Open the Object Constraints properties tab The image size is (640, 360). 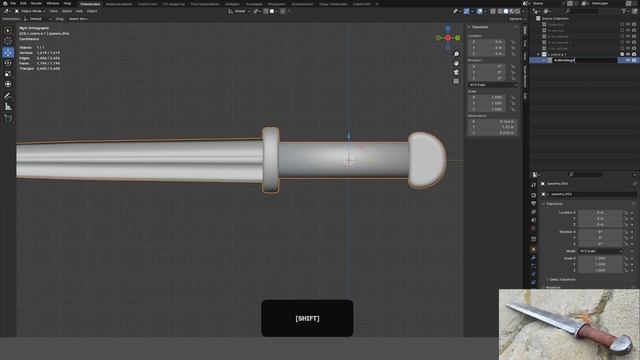[x=533, y=282]
